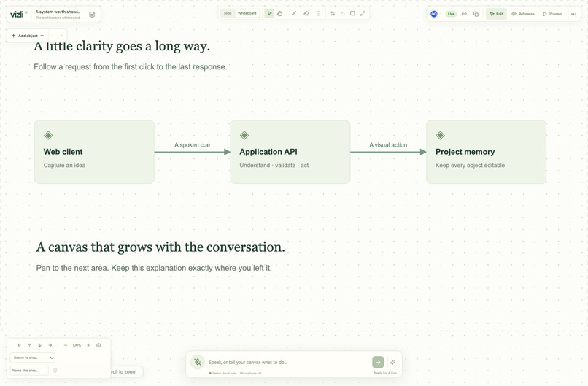The image size is (588, 386).
Task: Select the 'A visual action' arrow label
Action: point(388,145)
